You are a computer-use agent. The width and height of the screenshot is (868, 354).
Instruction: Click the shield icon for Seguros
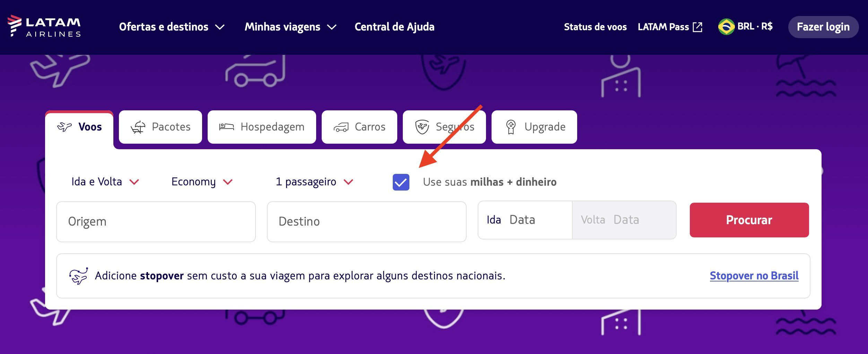pos(422,127)
